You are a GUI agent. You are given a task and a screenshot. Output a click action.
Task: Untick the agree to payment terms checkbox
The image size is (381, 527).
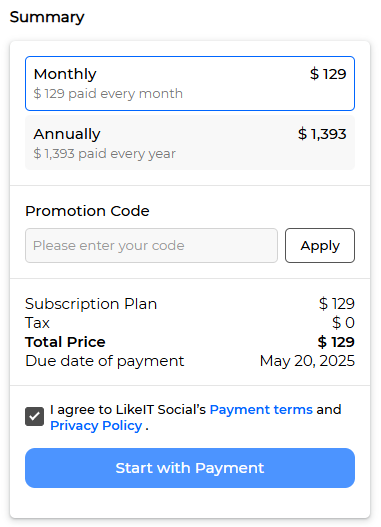click(34, 417)
